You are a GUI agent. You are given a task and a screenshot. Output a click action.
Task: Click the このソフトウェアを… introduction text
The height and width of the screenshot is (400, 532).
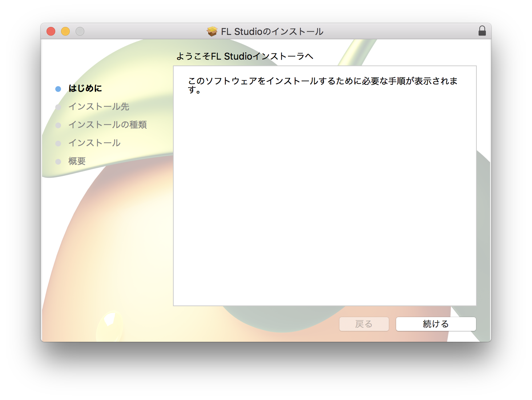click(322, 85)
